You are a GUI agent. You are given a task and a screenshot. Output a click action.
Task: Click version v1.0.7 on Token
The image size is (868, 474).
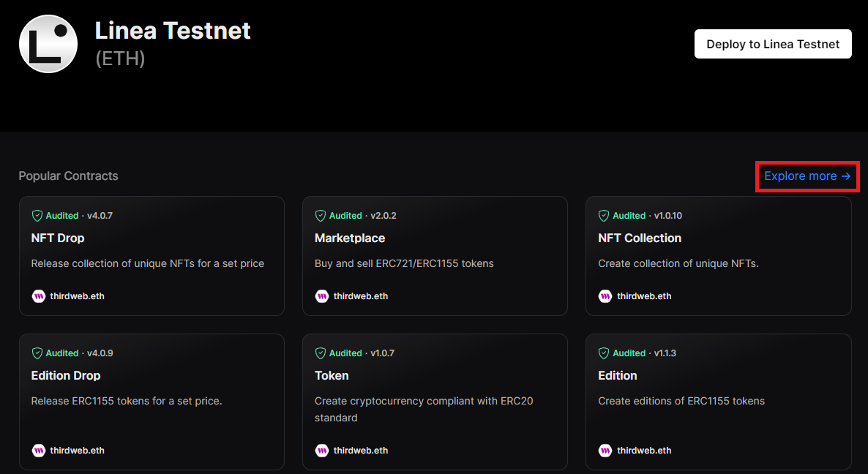[x=382, y=353]
